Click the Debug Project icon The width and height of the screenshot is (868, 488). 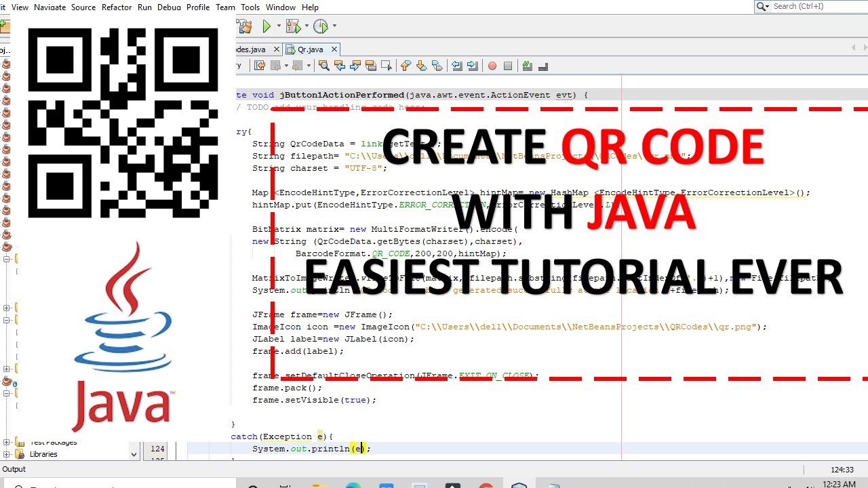tap(293, 26)
